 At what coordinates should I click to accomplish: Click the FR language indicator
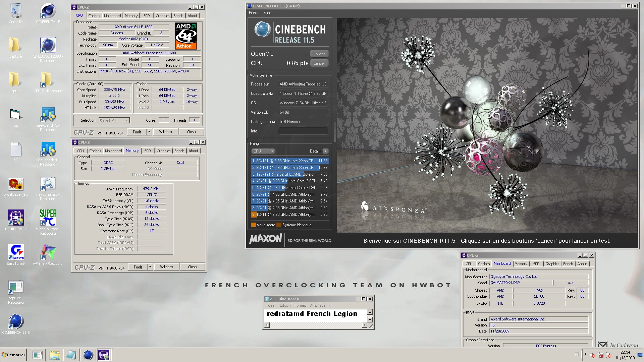click(577, 354)
